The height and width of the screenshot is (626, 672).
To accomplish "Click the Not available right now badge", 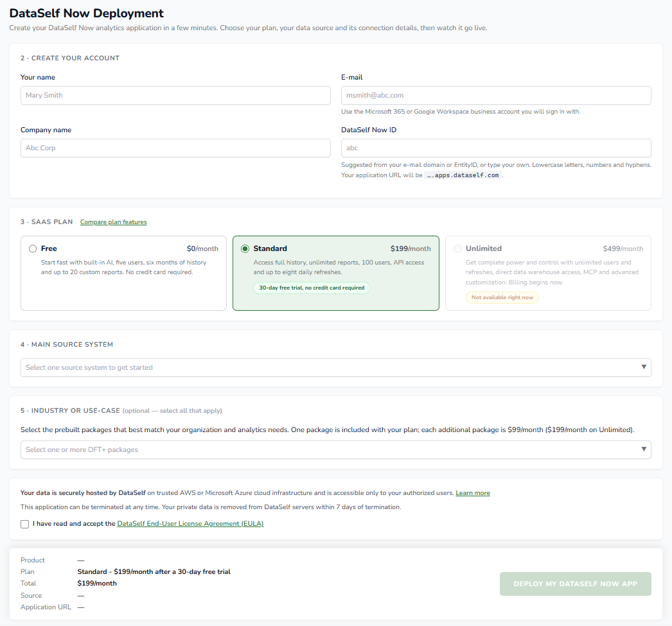I will coord(502,297).
